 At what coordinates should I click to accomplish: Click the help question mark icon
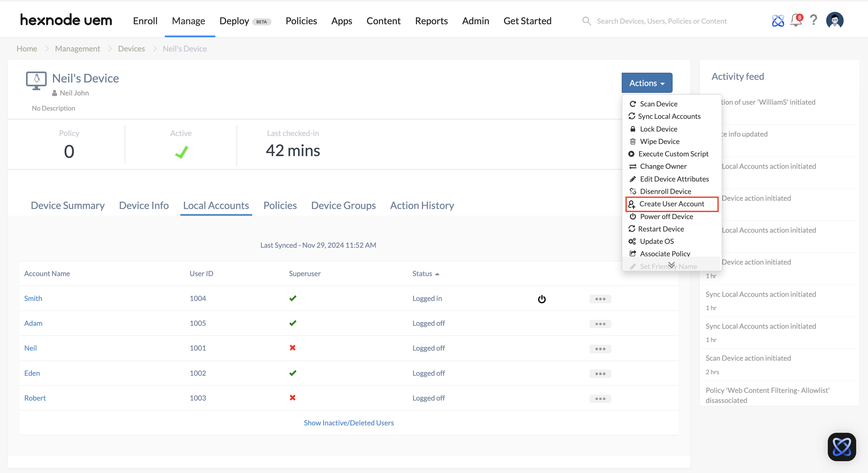(x=813, y=20)
